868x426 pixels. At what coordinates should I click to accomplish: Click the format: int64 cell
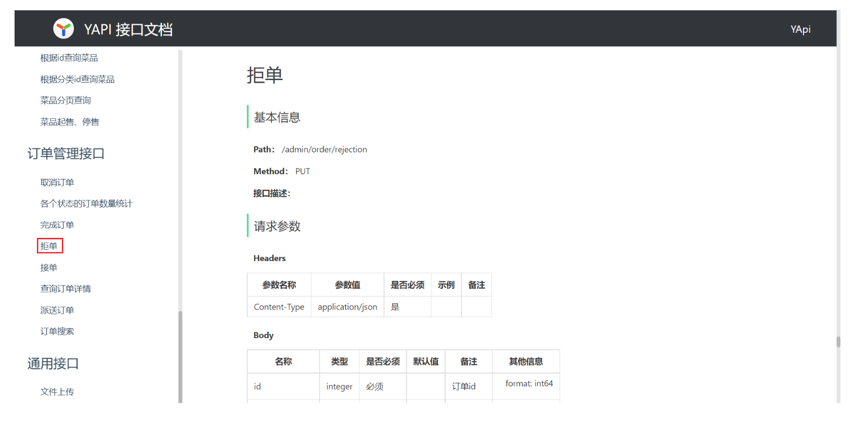[526, 386]
